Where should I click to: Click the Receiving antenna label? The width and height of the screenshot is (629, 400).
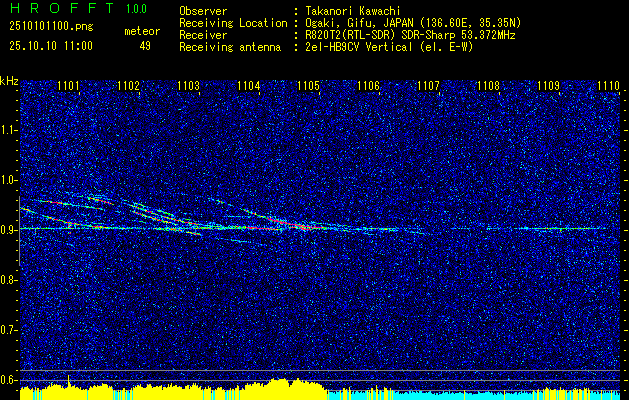tap(230, 47)
